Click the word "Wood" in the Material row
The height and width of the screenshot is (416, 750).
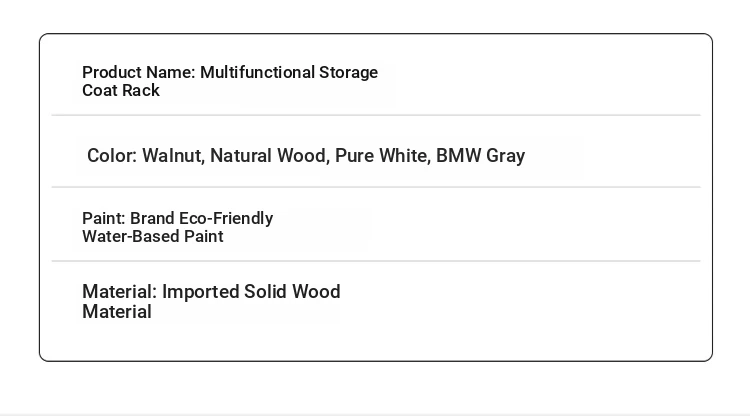(316, 292)
